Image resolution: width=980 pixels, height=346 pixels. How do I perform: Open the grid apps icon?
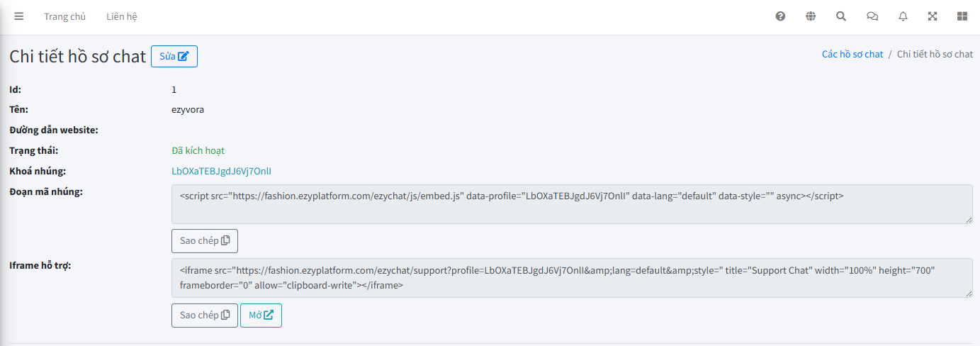[962, 16]
